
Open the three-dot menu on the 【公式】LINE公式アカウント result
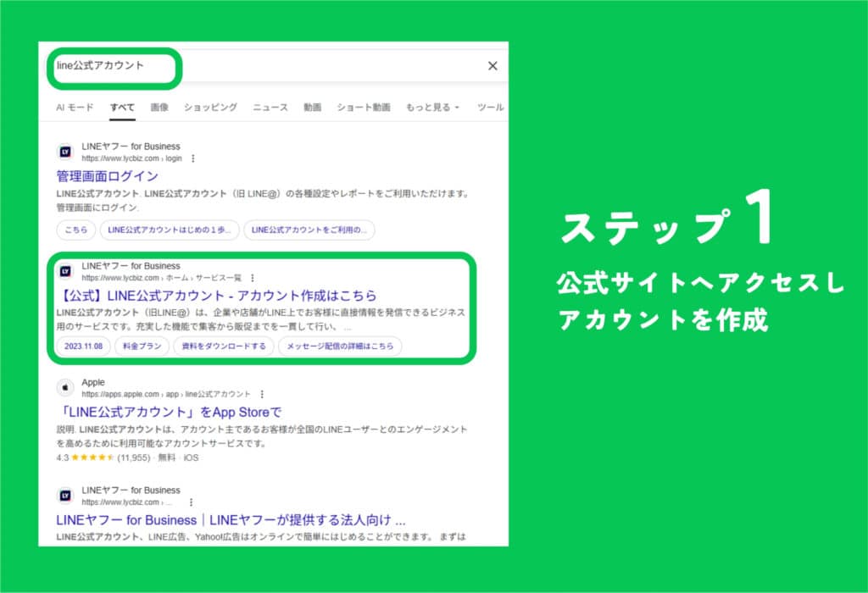[x=252, y=278]
